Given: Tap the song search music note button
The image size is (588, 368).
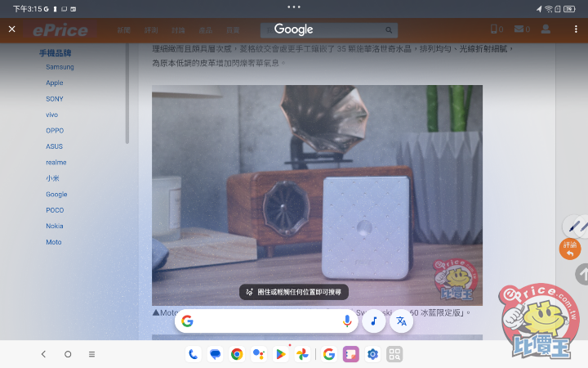Looking at the screenshot, I should point(373,321).
